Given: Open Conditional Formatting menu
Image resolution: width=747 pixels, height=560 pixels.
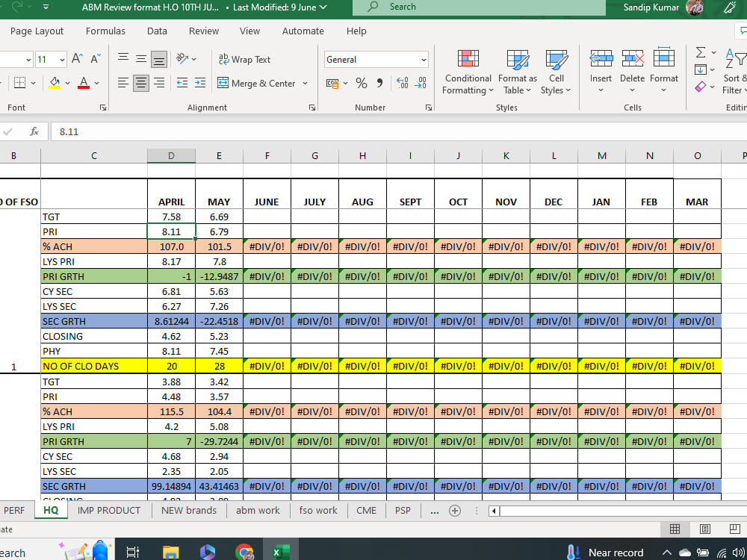Looking at the screenshot, I should coord(468,72).
